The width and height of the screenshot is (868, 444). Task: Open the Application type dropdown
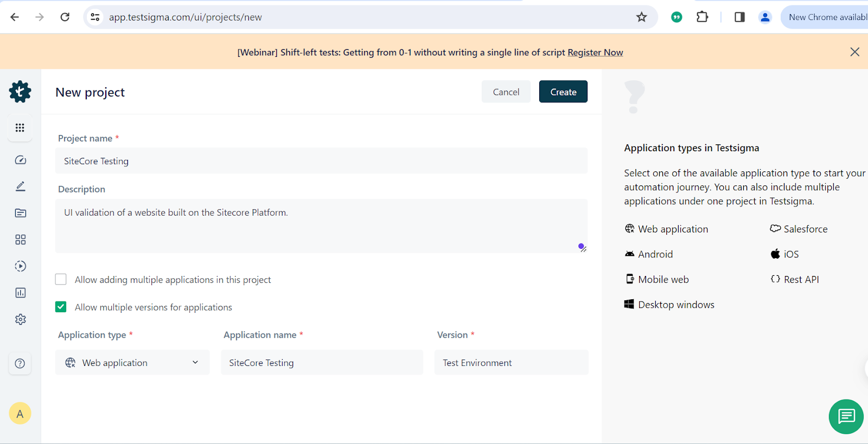[132, 363]
